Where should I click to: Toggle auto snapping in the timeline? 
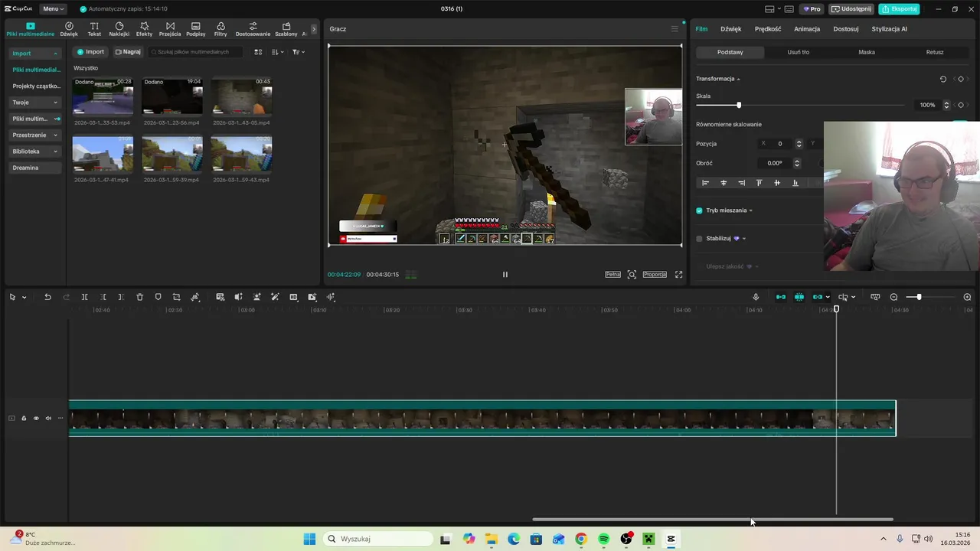[x=799, y=297]
